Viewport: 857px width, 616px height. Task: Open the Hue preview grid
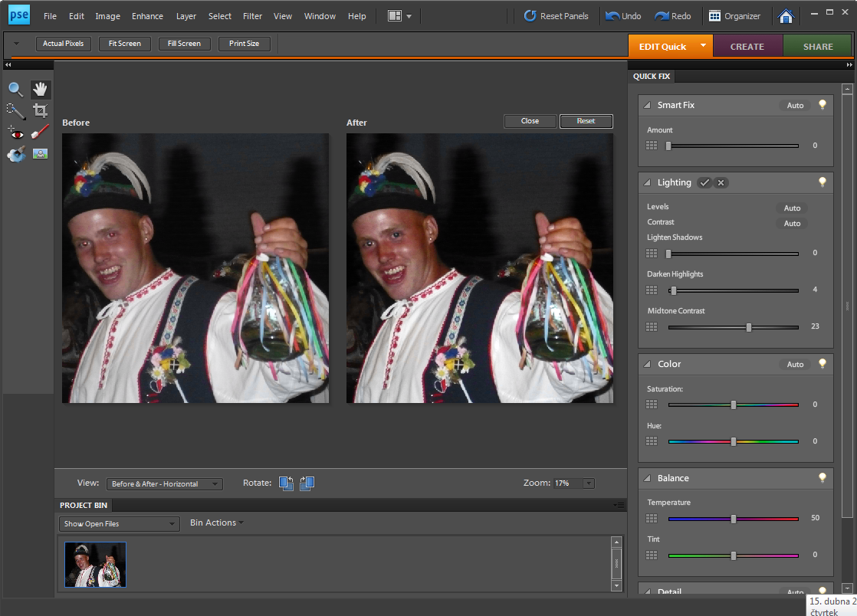pyautogui.click(x=652, y=441)
